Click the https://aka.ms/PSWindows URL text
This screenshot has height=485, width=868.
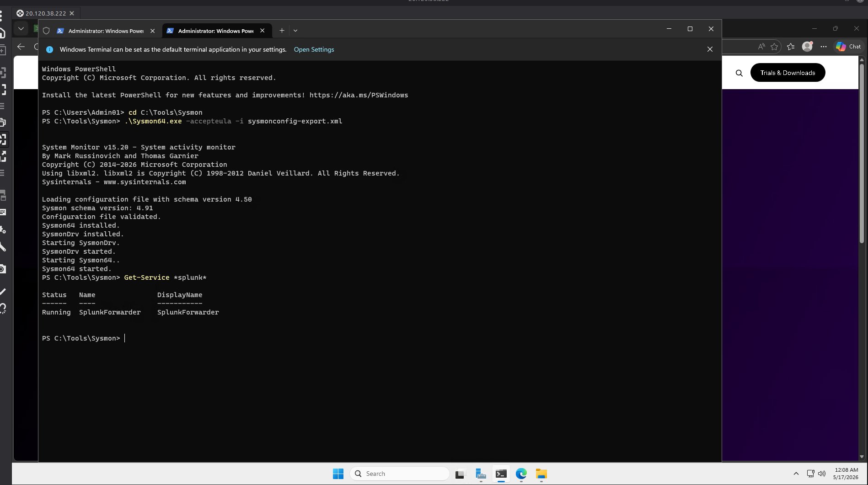coord(359,95)
